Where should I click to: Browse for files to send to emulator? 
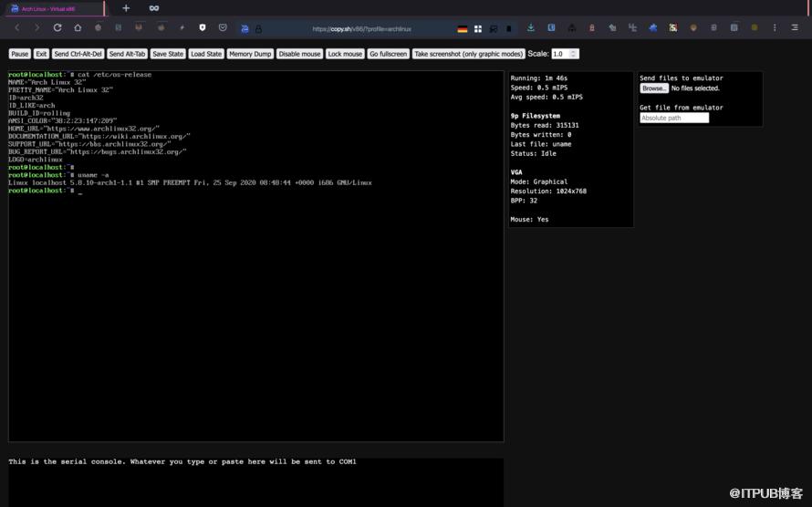tap(654, 88)
